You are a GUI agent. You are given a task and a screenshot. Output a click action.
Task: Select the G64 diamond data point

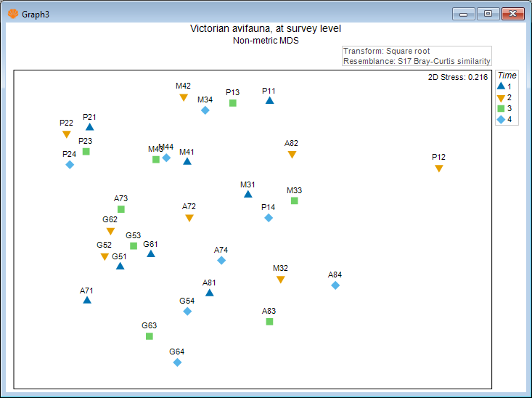point(177,362)
